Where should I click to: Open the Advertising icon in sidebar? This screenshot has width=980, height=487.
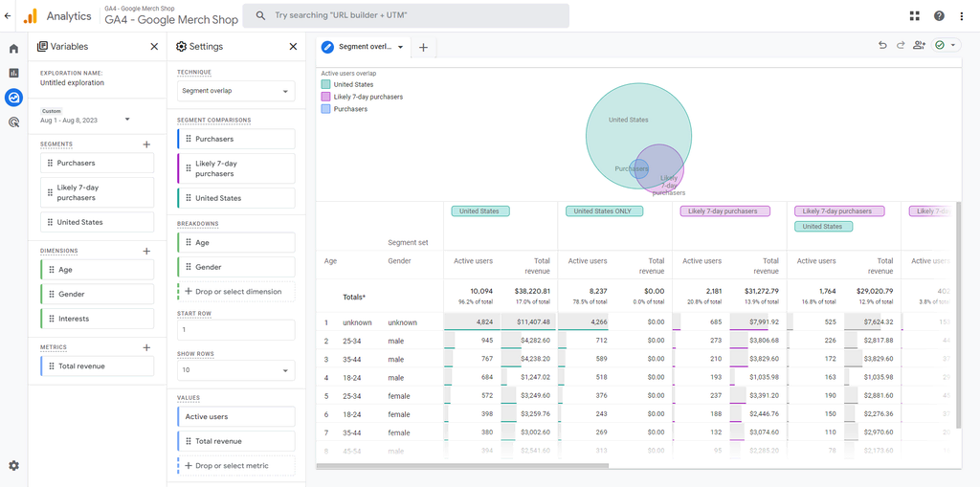(13, 122)
